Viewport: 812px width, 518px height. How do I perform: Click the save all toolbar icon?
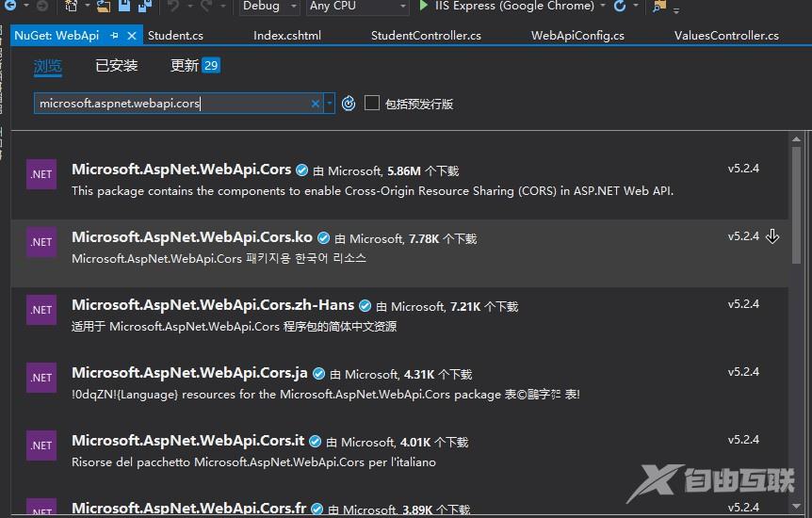(145, 6)
